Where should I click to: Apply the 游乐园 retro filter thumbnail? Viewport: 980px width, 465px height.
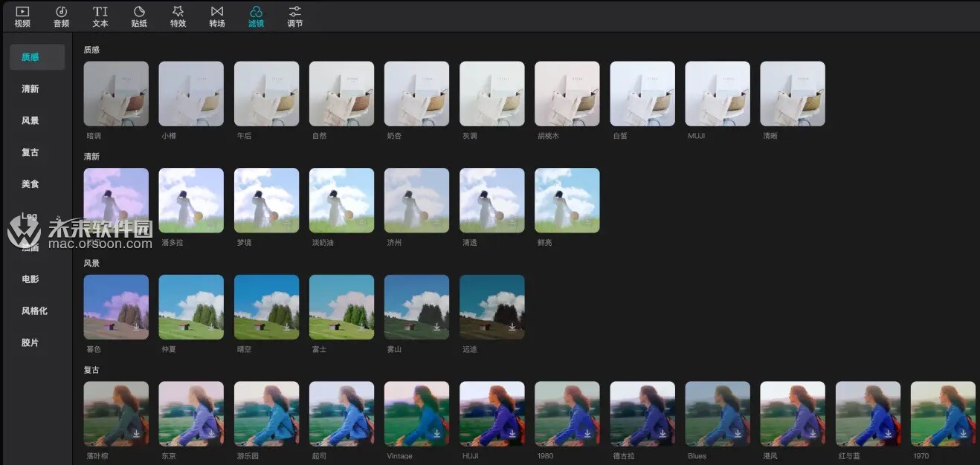point(266,414)
